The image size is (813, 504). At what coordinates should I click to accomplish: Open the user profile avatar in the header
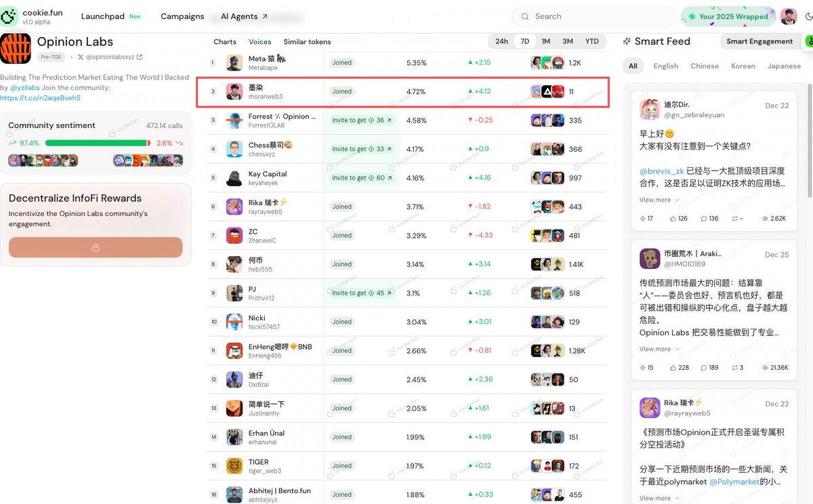point(789,16)
